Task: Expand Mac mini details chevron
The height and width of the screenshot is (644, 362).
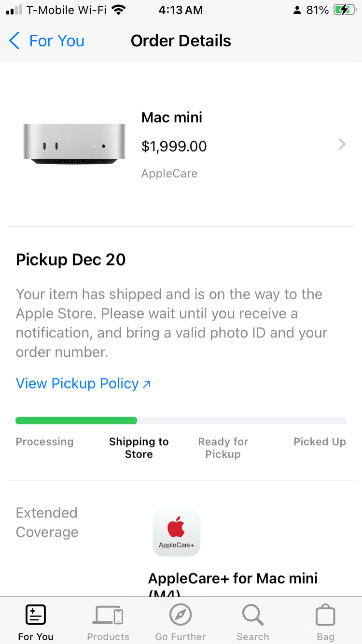Action: coord(342,144)
